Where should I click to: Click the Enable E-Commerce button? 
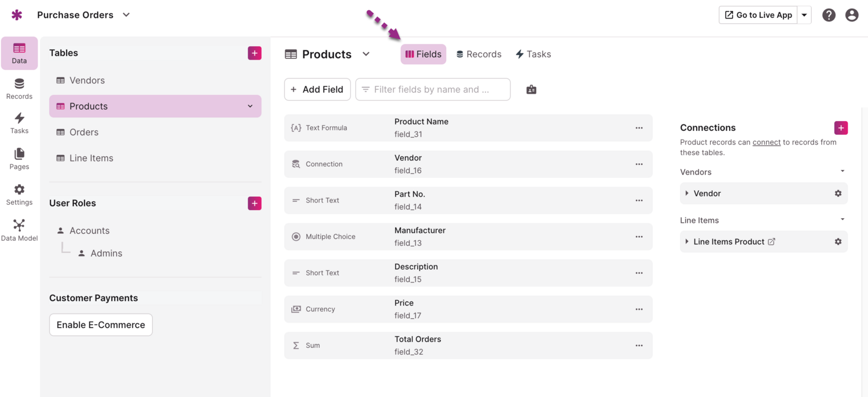[101, 325]
